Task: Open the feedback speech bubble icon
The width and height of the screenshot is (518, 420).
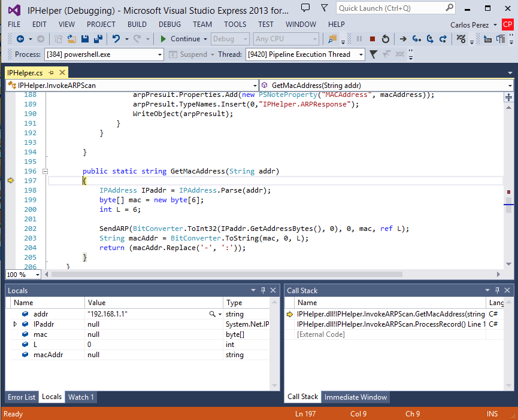Action: 305,8
